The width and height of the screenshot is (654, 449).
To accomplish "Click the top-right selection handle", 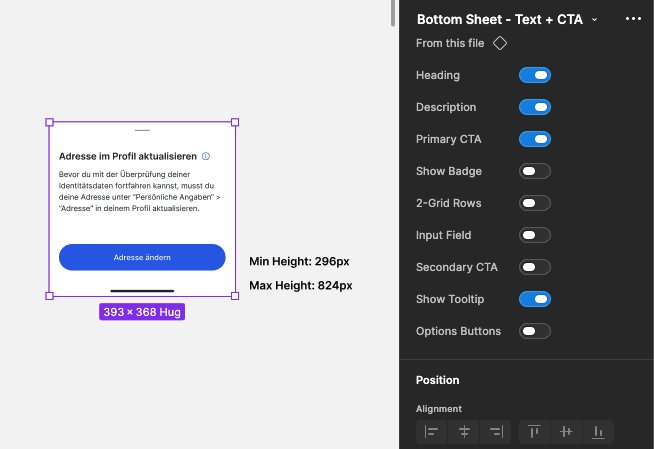I will 235,122.
